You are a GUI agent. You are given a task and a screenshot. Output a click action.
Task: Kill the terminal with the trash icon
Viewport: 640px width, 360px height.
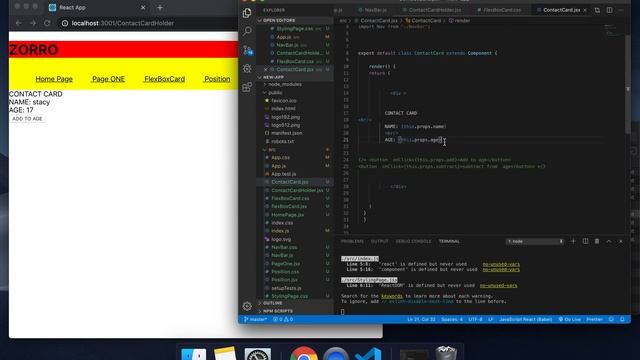(597, 241)
